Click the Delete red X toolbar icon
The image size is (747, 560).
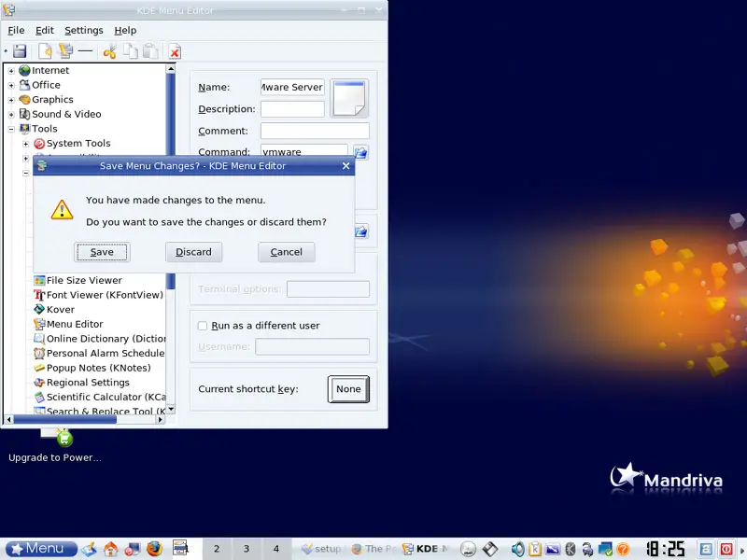(x=175, y=51)
